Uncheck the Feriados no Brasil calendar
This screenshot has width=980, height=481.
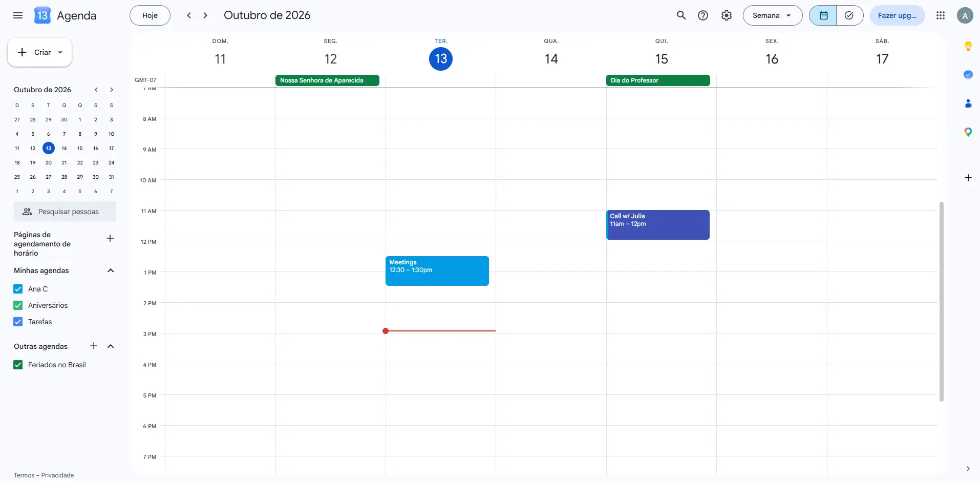click(x=18, y=365)
